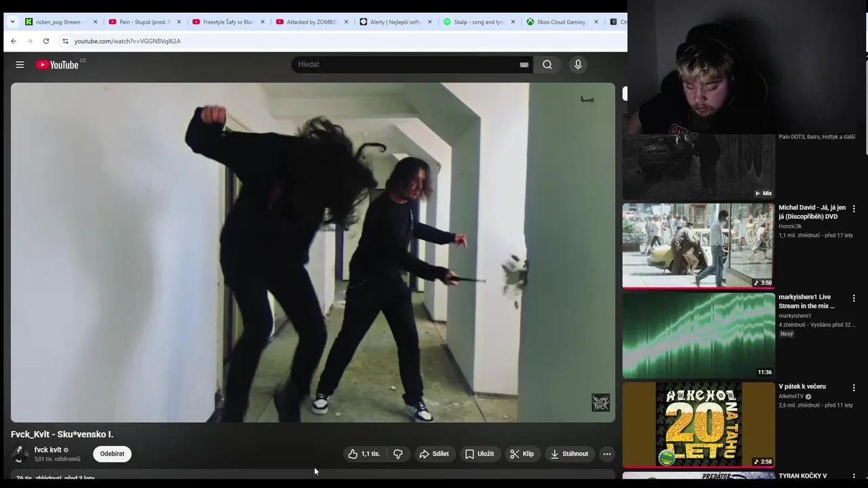Viewport: 868px width, 488px height.
Task: Open title markyishere1 Live Stream in the mix
Action: [x=807, y=302]
